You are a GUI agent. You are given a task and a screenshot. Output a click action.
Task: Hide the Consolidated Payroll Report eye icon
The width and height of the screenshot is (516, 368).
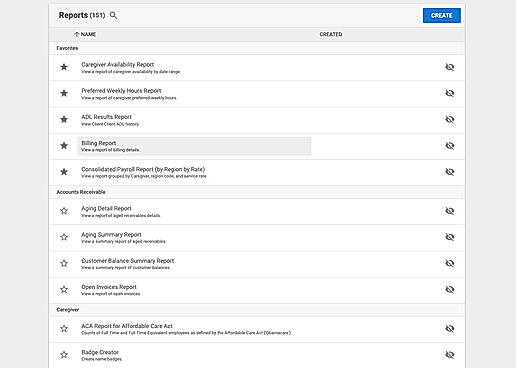click(x=450, y=172)
